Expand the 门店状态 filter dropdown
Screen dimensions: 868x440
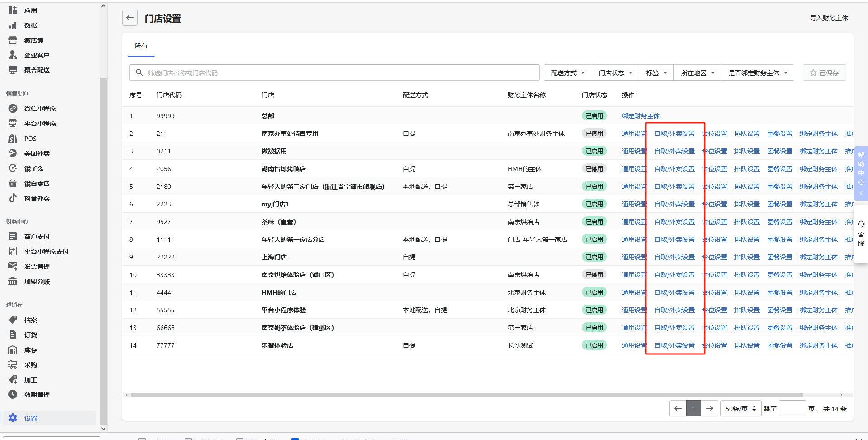point(615,73)
